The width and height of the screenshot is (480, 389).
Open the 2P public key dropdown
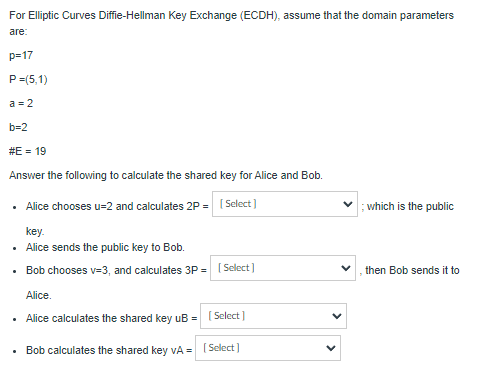(285, 204)
